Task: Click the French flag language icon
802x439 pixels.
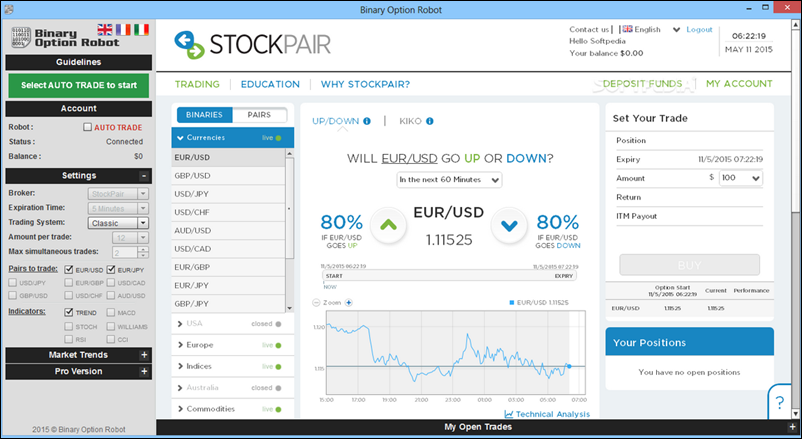Action: point(123,30)
